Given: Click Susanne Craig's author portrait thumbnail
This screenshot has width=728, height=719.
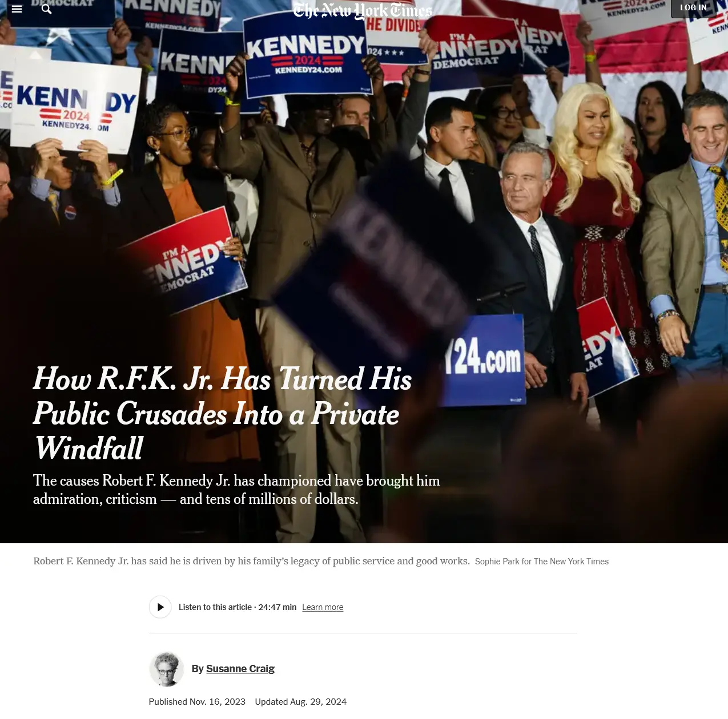Looking at the screenshot, I should pos(167,669).
